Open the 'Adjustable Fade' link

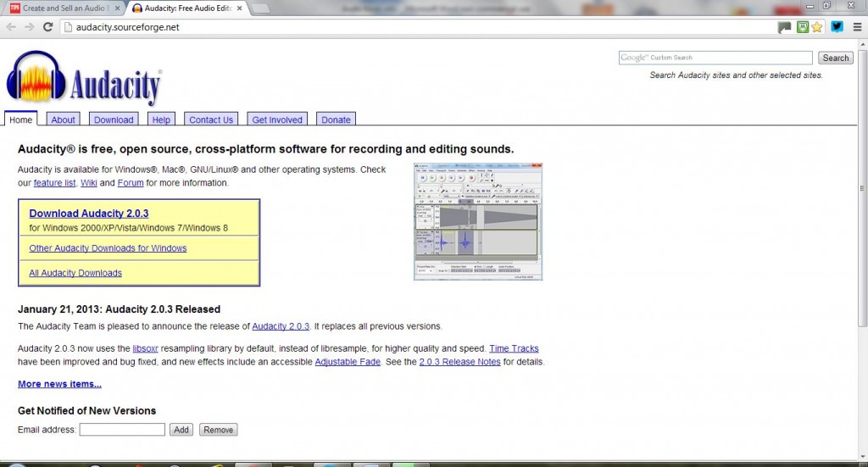(x=348, y=361)
